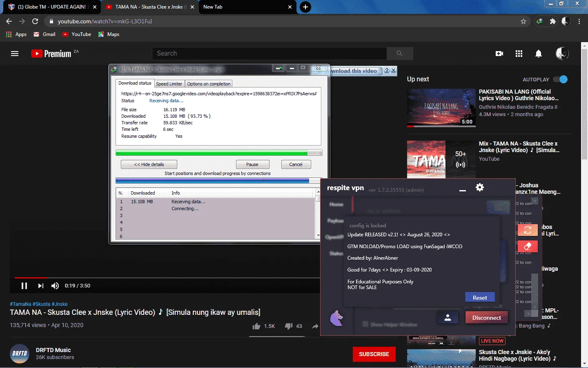Open the create video camera icon

tap(499, 54)
